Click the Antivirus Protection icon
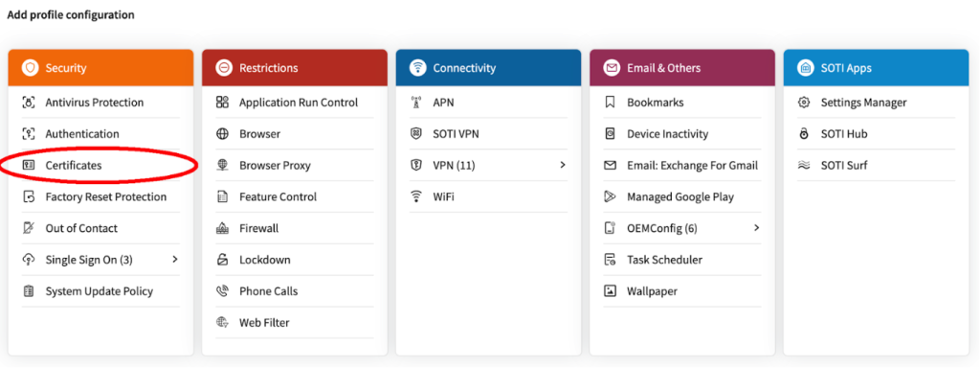 click(x=28, y=103)
